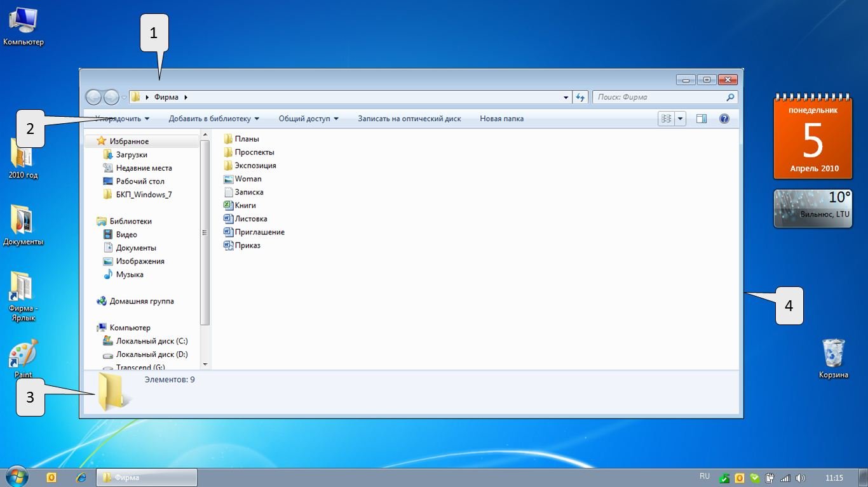868x487 pixels.
Task: Open the Общий доступ menu
Action: click(x=308, y=119)
